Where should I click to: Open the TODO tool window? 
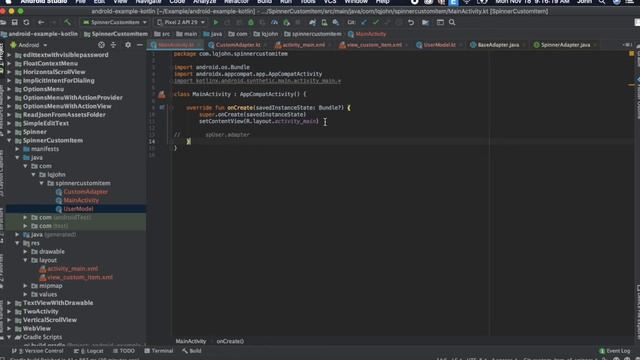click(124, 351)
